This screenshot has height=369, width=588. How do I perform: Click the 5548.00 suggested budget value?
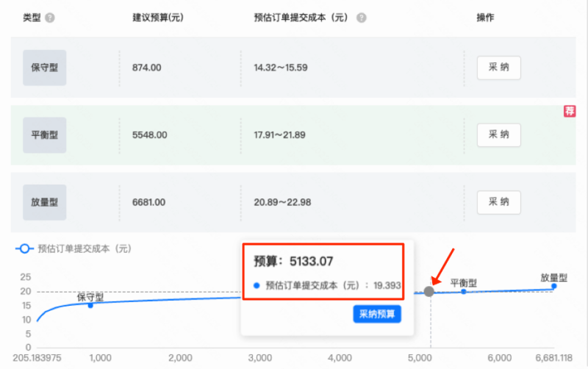(150, 135)
